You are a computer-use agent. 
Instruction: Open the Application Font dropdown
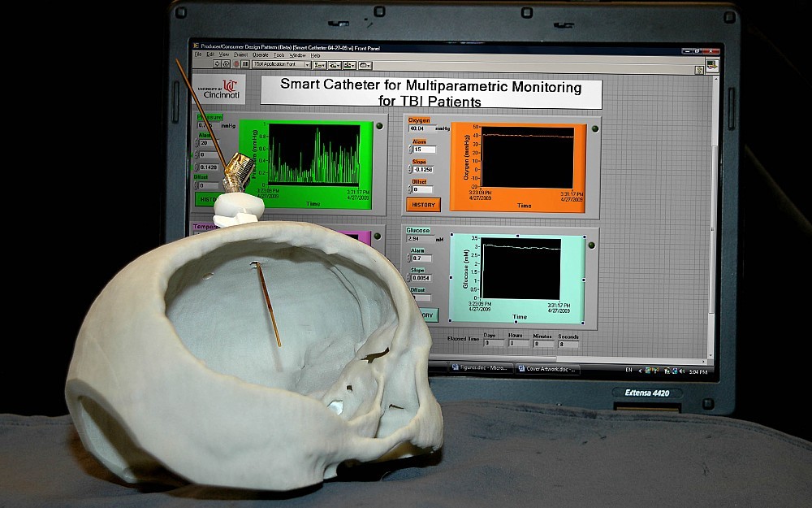pos(281,65)
